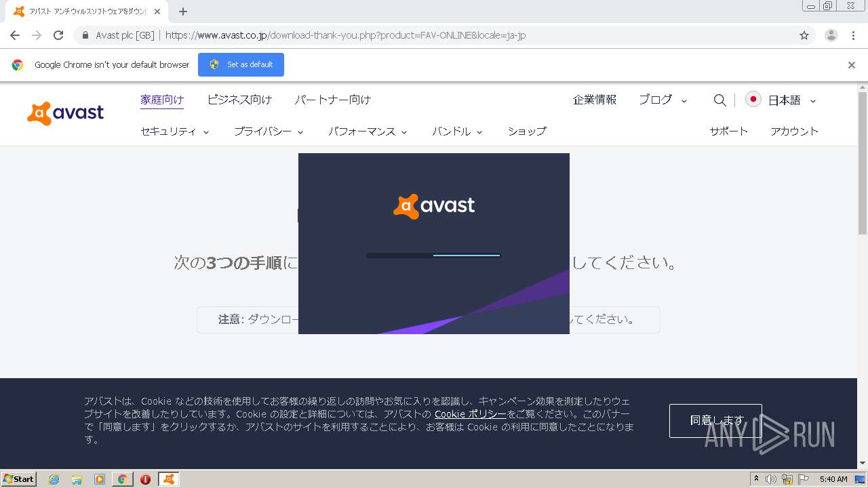
Task: Click the Japan flag language icon
Action: pos(753,99)
